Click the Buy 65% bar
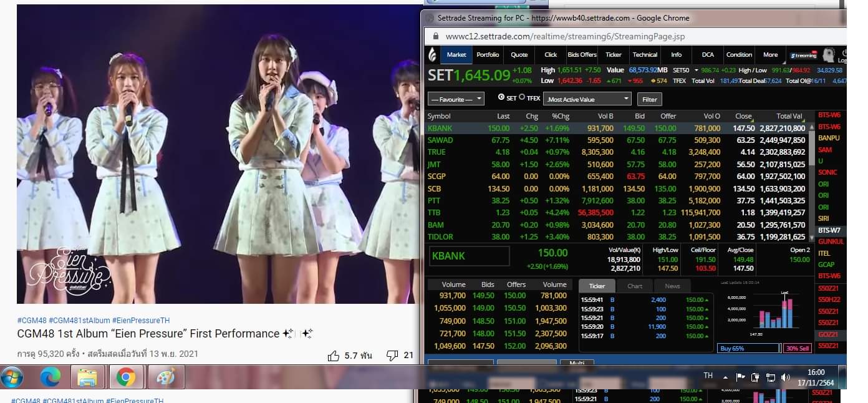Screen dimensions: 868x403 coord(748,348)
